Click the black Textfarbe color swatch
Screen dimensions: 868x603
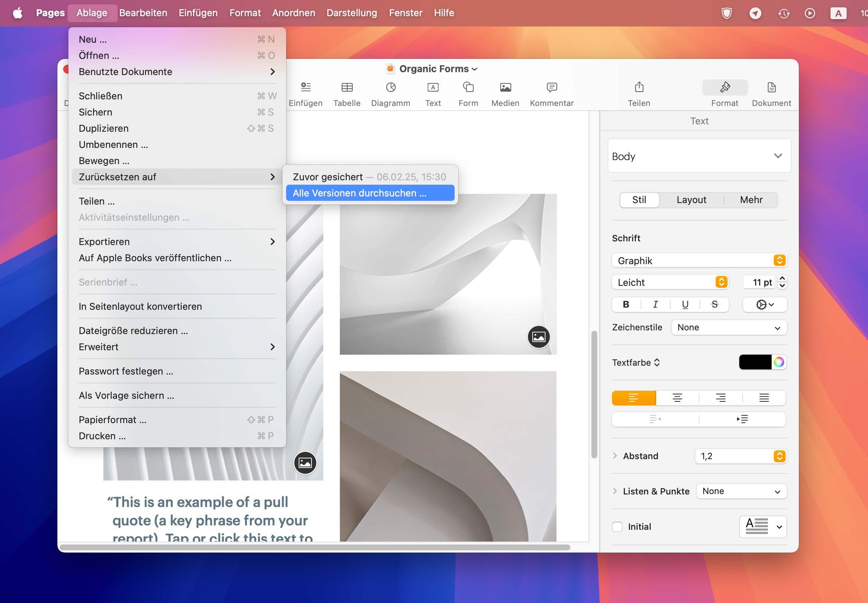pos(755,362)
